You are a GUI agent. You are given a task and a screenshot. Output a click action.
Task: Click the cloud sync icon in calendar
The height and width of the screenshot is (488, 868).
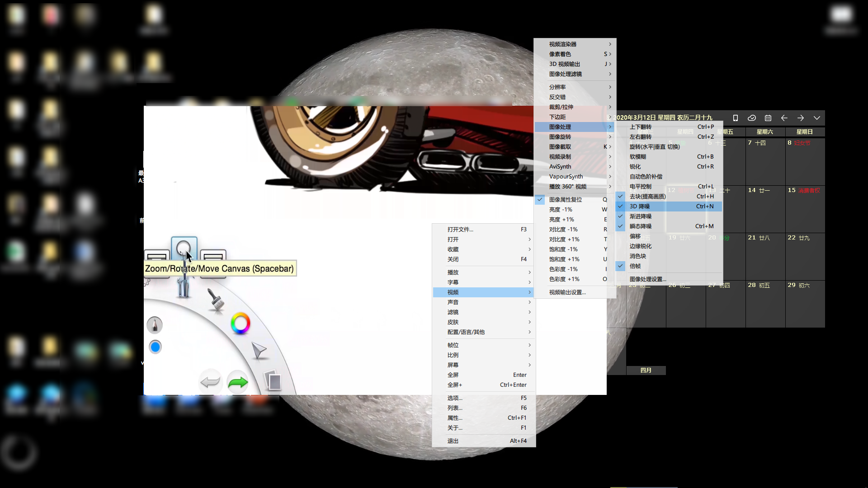[x=752, y=118]
